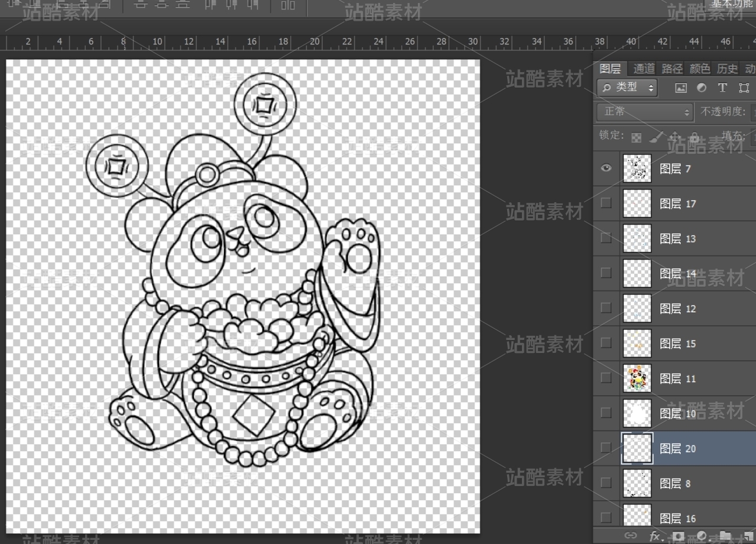Filter layers by shape layers icon
The height and width of the screenshot is (544, 756).
click(x=744, y=88)
